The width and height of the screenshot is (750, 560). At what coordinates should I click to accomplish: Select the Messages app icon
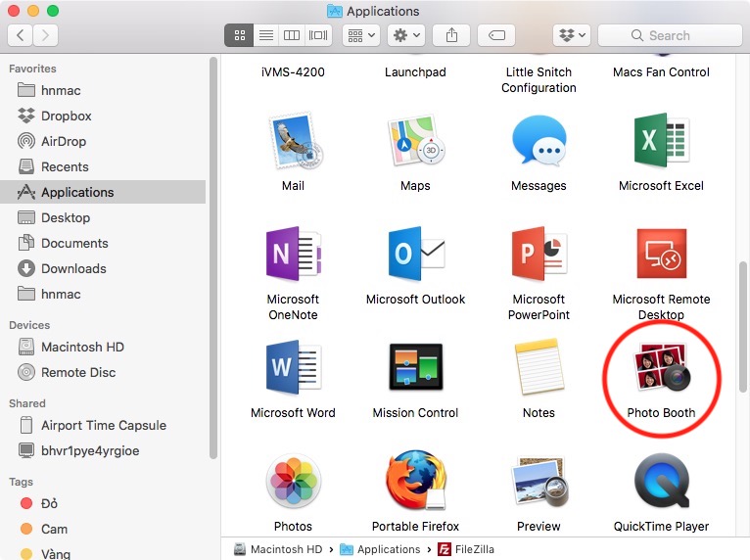coord(539,141)
